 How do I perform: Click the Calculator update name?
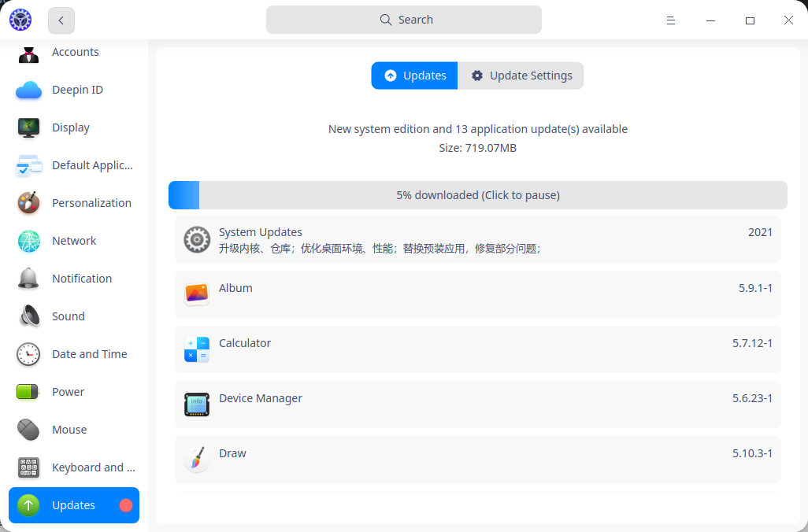pos(245,343)
